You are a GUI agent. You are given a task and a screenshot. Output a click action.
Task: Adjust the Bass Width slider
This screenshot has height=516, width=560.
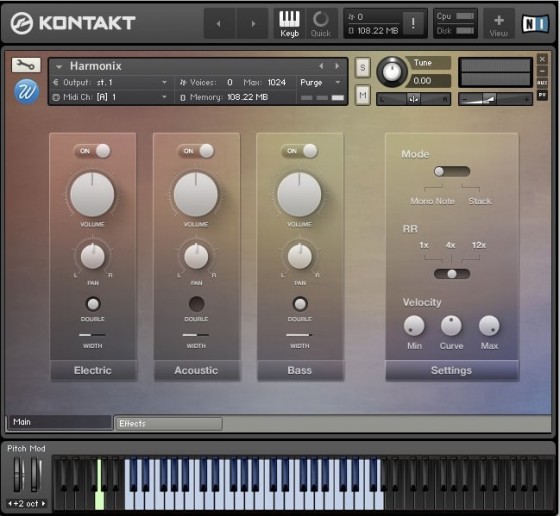click(x=299, y=335)
